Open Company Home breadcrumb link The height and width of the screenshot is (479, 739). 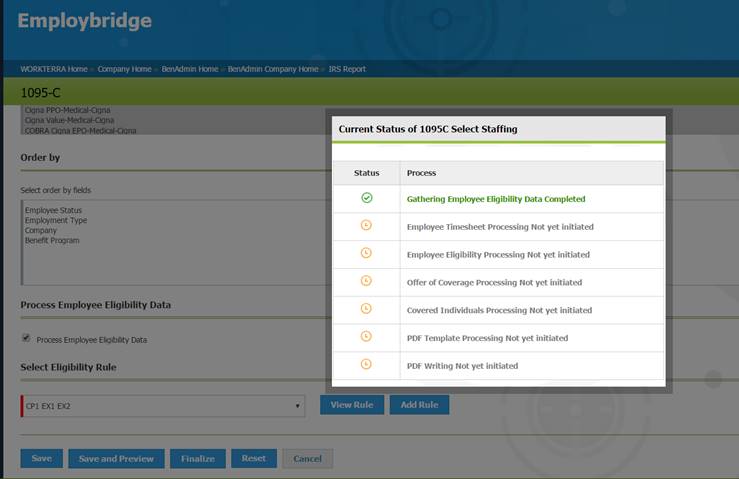pos(124,69)
